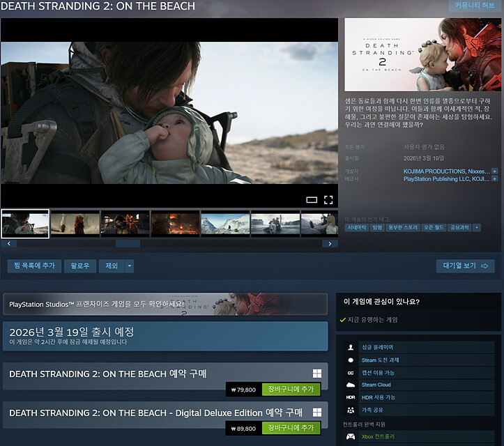Select the last thumbnail with blonde woman

[x=319, y=224]
